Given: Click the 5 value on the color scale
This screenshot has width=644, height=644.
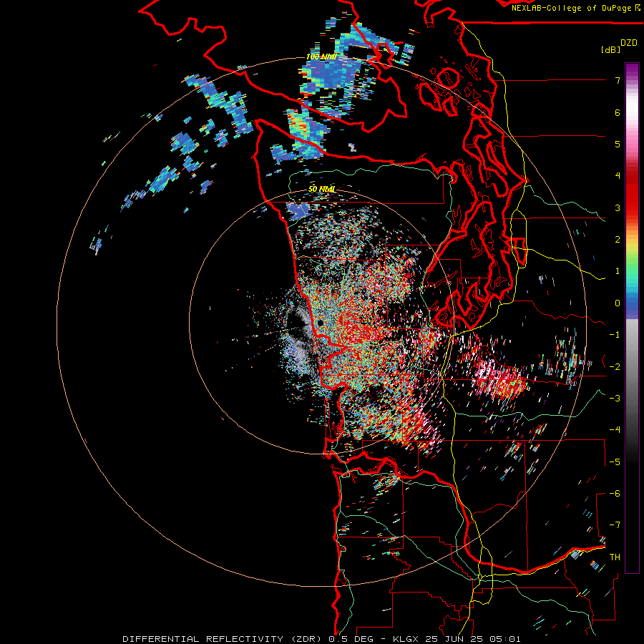Looking at the screenshot, I should [618, 144].
